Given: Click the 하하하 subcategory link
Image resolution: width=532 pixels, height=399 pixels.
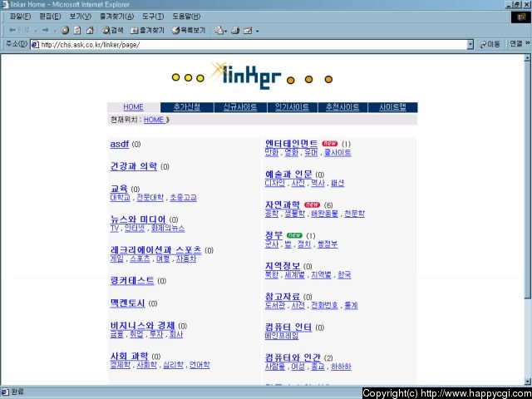Looking at the screenshot, I should [x=341, y=367].
